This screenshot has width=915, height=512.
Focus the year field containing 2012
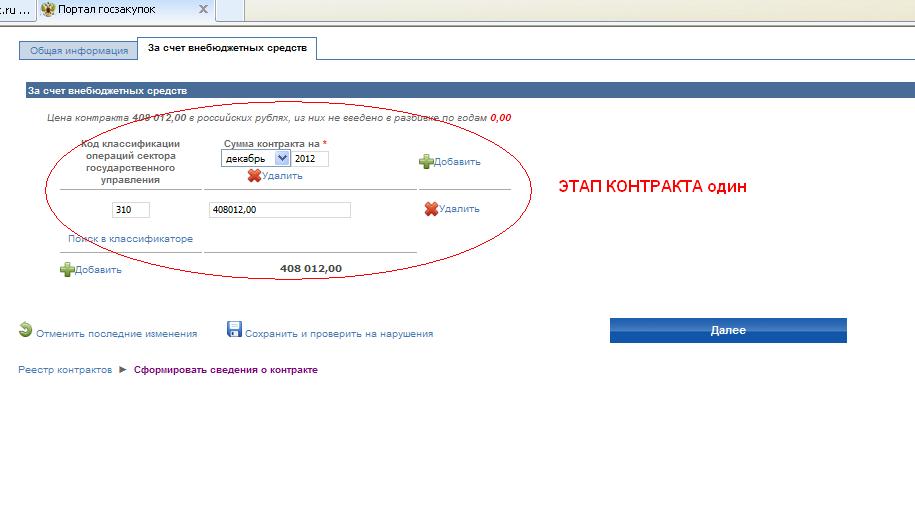[310, 158]
